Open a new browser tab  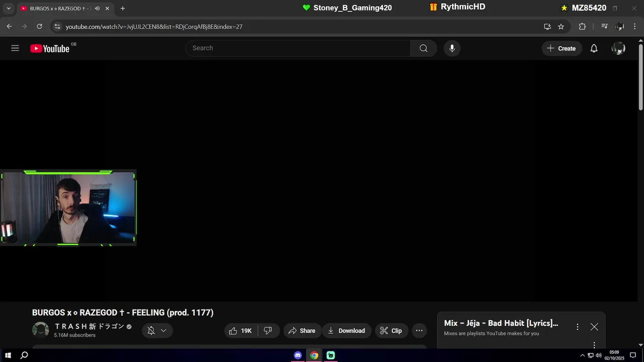(122, 9)
